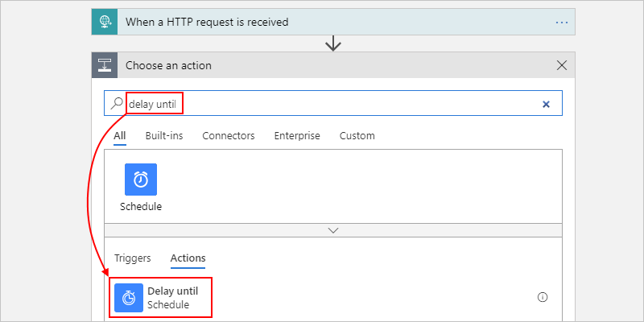The width and height of the screenshot is (644, 322).
Task: Switch to the Triggers tab
Action: [x=132, y=258]
